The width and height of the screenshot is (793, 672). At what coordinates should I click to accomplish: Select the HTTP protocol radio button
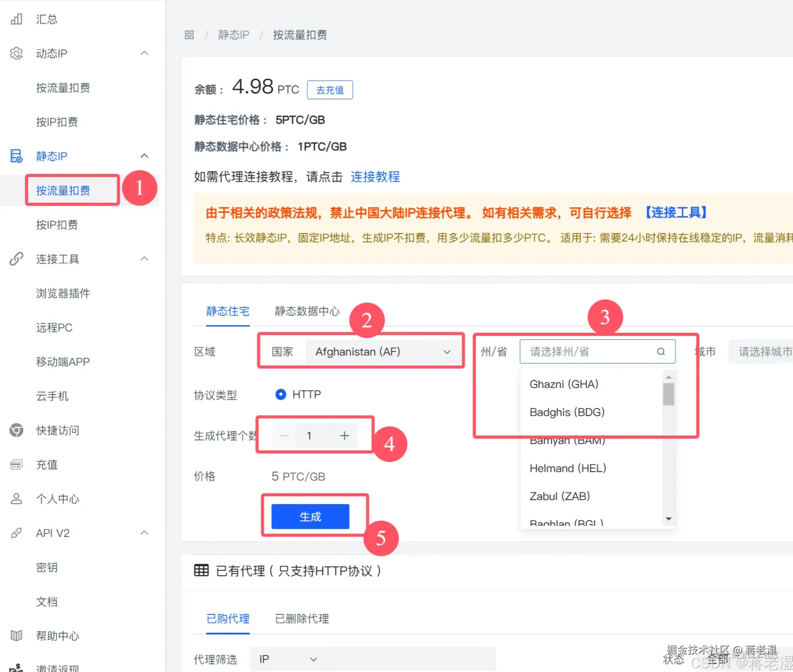pos(280,394)
